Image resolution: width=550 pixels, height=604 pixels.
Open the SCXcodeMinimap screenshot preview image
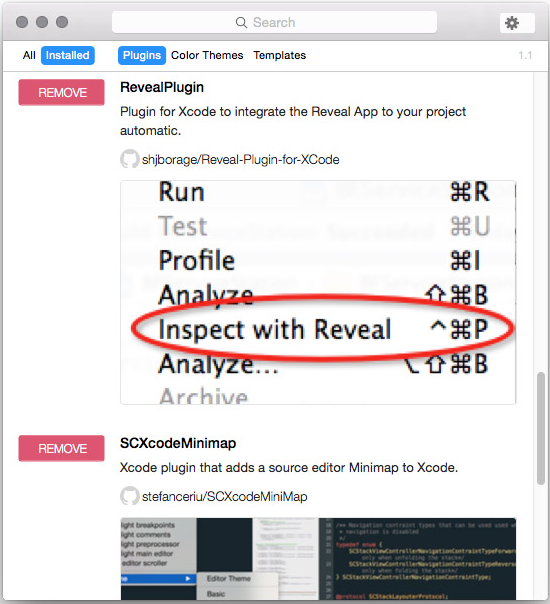pyautogui.click(x=318, y=559)
